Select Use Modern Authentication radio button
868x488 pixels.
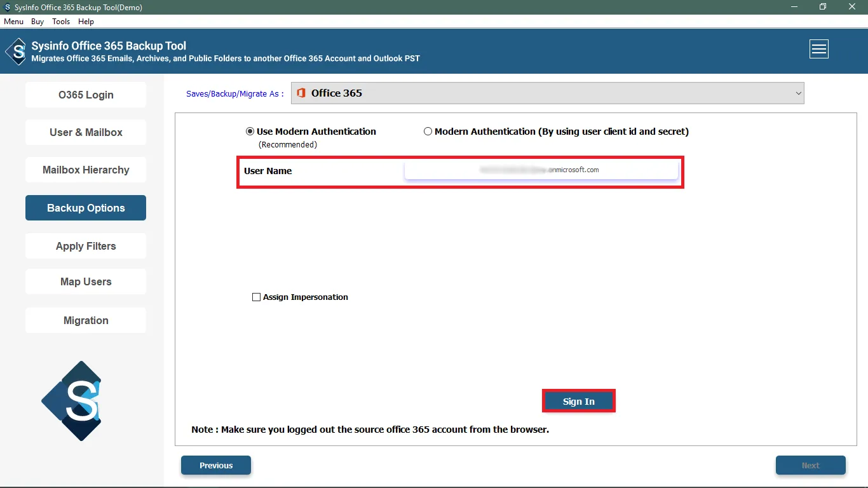pos(250,132)
